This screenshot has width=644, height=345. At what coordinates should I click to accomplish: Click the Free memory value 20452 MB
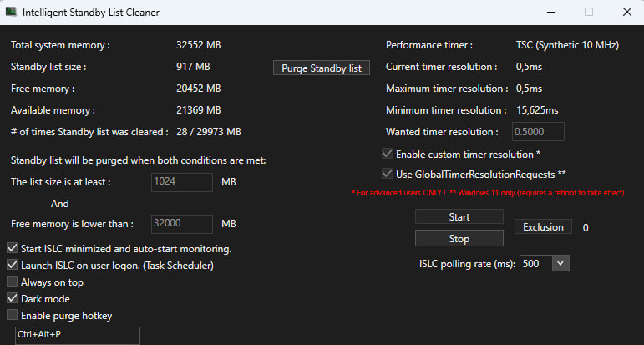[198, 89]
